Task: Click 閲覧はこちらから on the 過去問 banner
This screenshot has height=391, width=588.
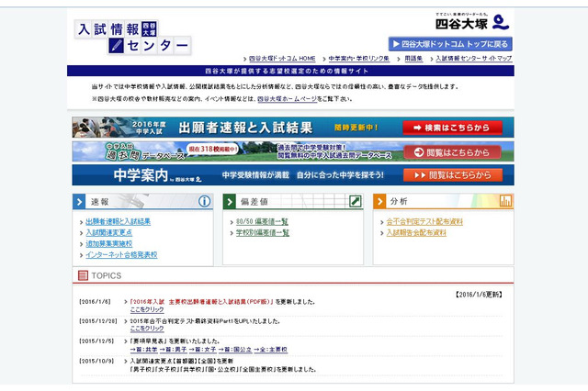Action: pos(452,152)
